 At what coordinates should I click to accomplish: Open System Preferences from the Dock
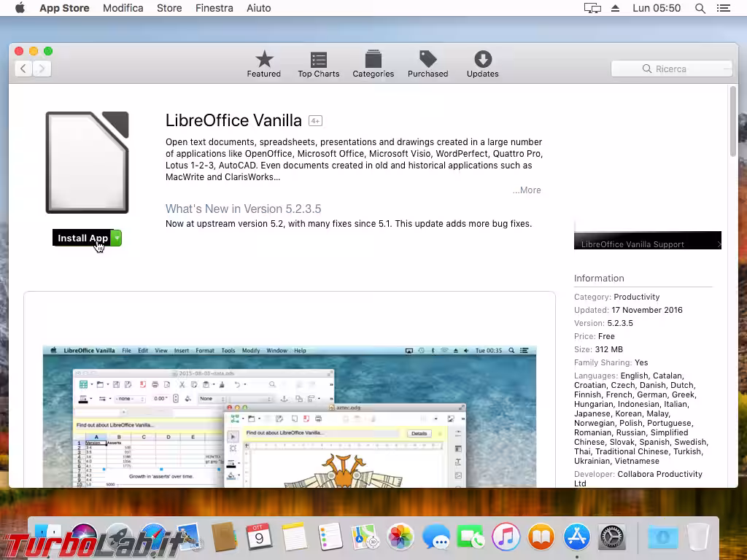(611, 537)
